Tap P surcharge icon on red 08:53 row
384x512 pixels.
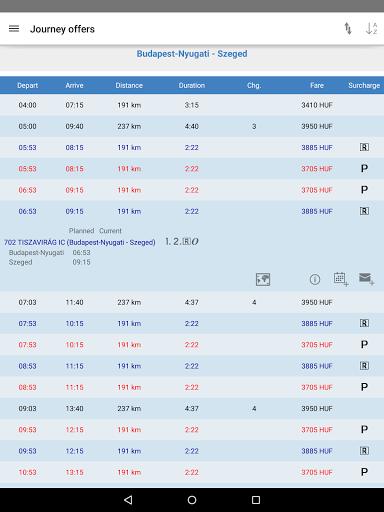(x=364, y=387)
